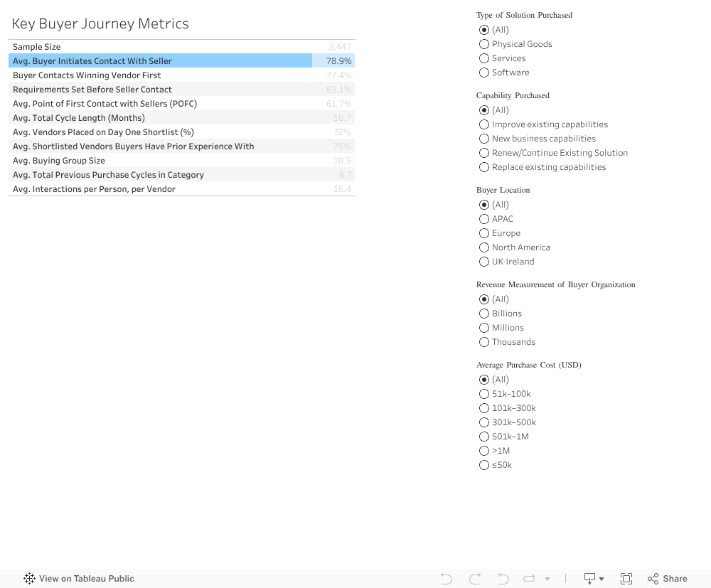711x588 pixels.
Task: Select ≤50k purchase cost
Action: pos(483,465)
